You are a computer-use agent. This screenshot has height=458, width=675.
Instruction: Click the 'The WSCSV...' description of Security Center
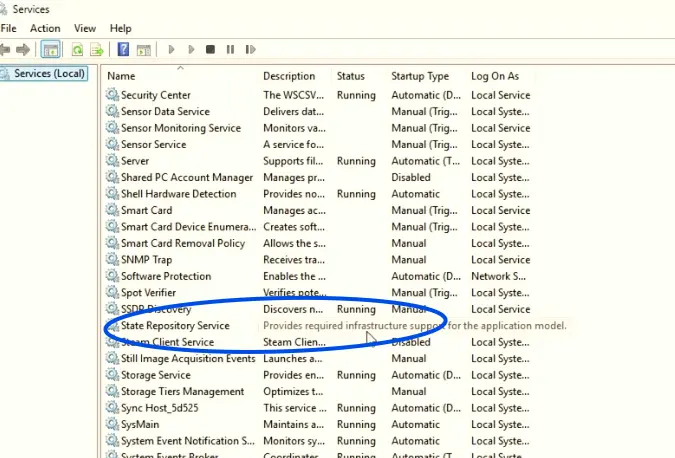click(293, 95)
